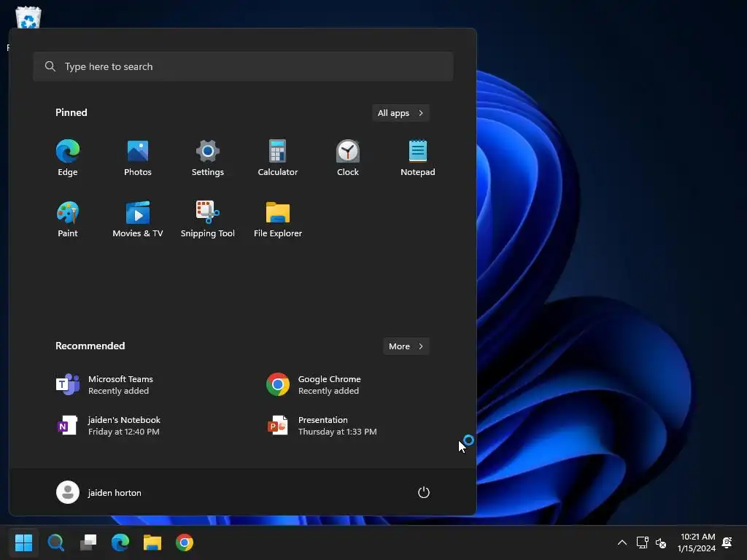Open Task View on the taskbar
Screen dimensions: 747x560
click(88, 542)
